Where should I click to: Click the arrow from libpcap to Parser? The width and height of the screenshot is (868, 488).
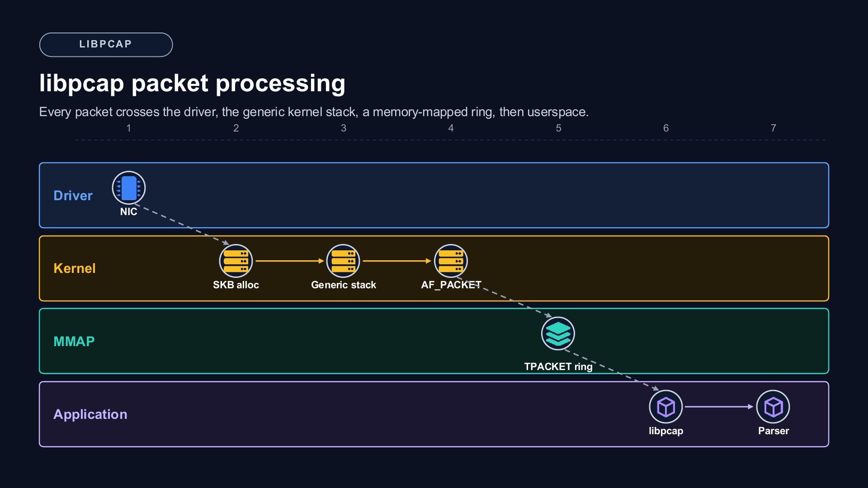pos(719,407)
